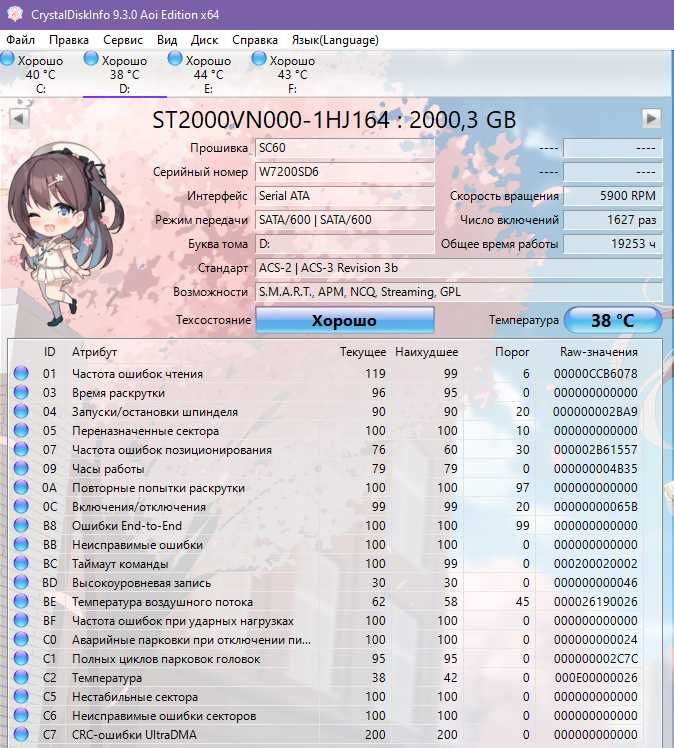Click the drive letter field D:
The width and height of the screenshot is (674, 748).
click(x=344, y=244)
